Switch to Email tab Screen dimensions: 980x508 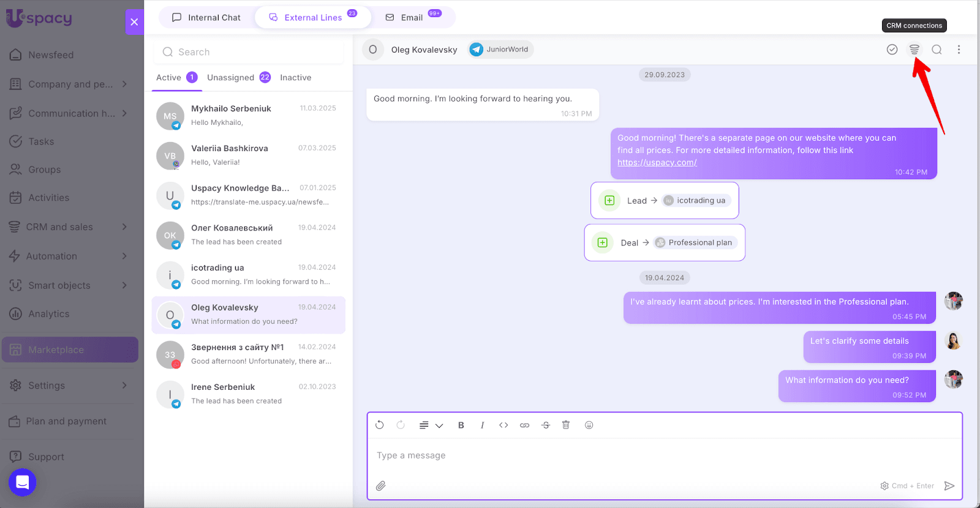(413, 18)
